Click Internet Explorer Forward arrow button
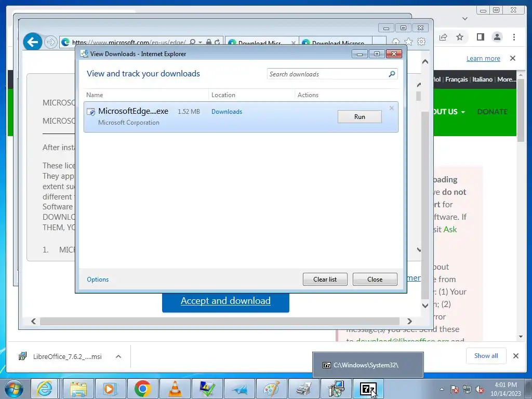The image size is (532, 399). pyautogui.click(x=50, y=42)
